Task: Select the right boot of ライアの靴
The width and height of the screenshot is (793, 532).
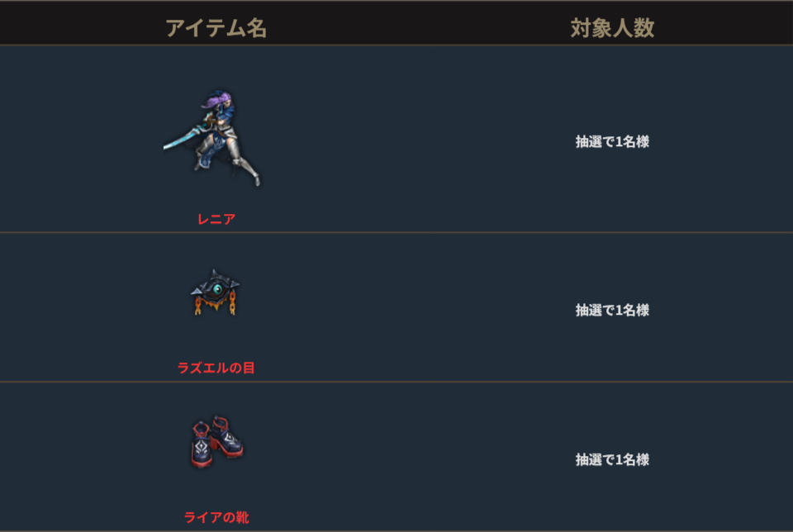Action: pos(229,436)
